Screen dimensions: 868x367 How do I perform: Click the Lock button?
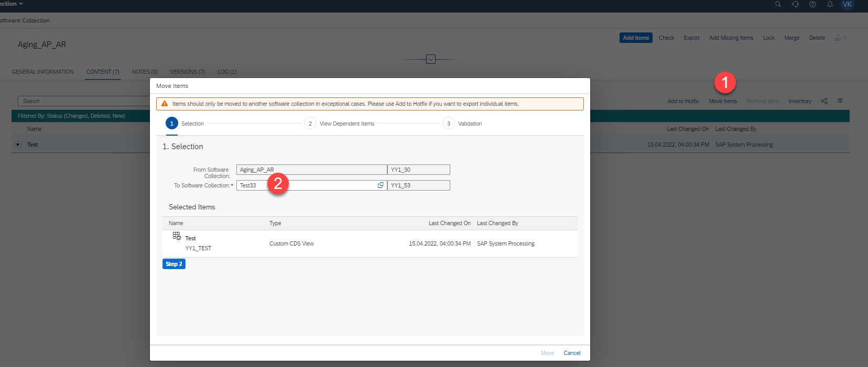click(x=769, y=38)
